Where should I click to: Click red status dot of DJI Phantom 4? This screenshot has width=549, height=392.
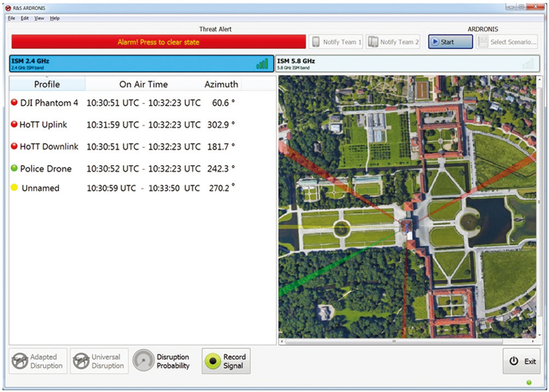(x=14, y=102)
